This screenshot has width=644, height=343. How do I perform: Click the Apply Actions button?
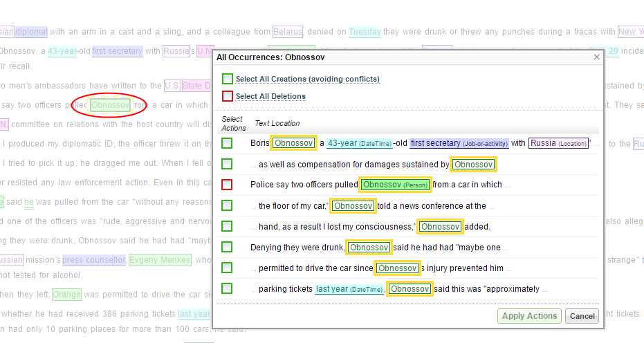point(529,316)
